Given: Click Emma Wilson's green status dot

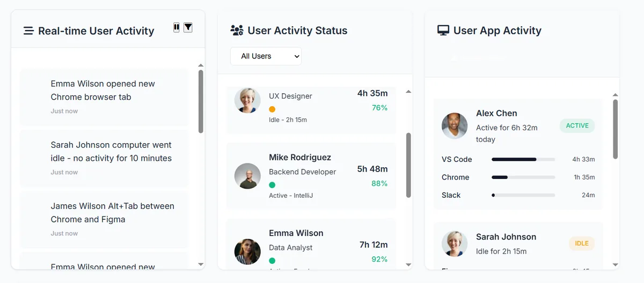Looking at the screenshot, I should 272,260.
